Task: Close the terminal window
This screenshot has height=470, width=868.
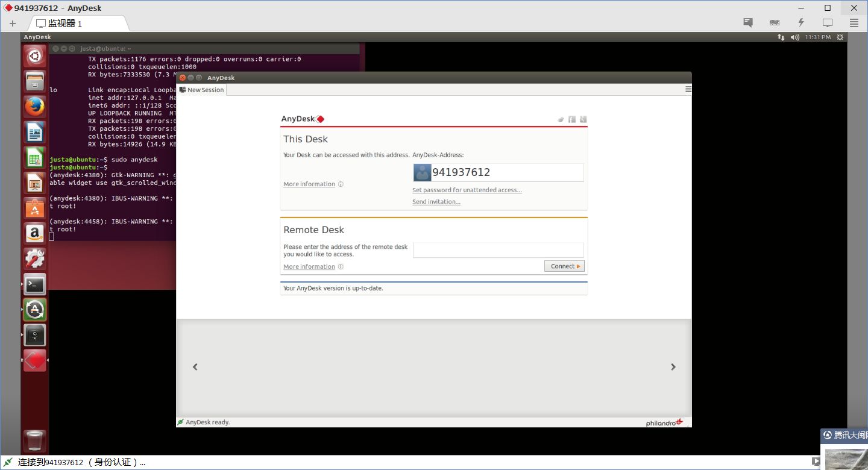Action: [56, 48]
